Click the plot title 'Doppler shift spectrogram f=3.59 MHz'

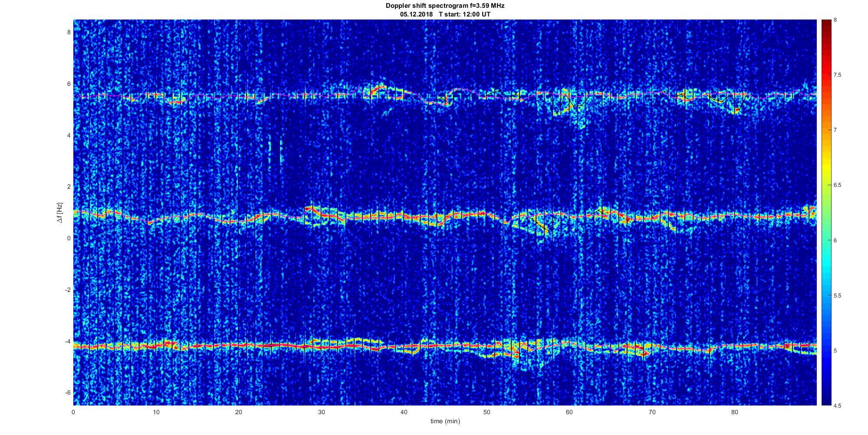(445, 6)
